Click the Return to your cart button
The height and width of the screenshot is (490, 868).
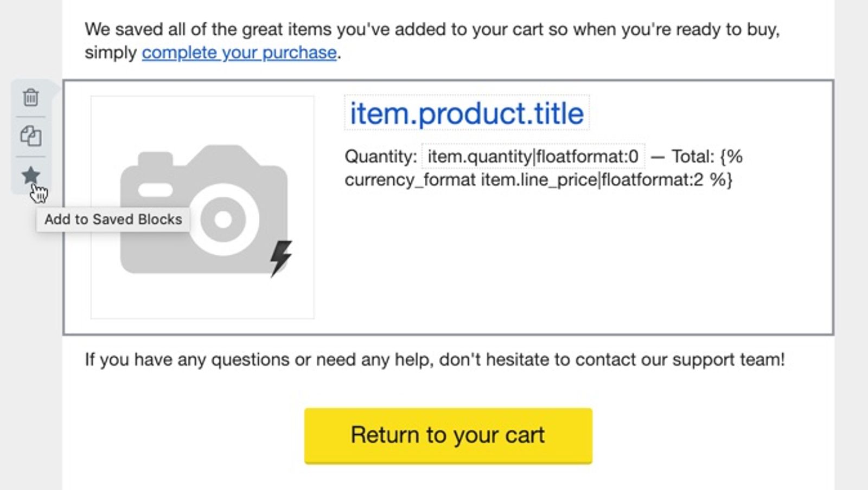(x=448, y=436)
